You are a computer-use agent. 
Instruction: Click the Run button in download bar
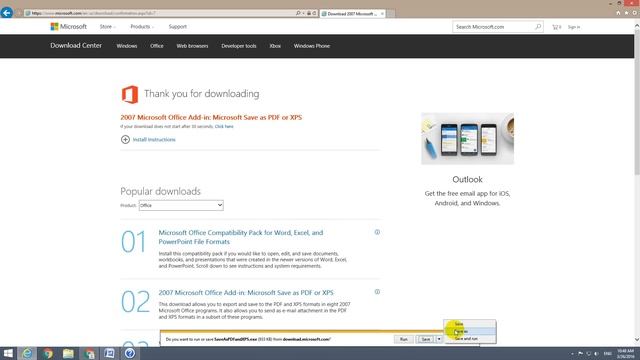click(404, 339)
